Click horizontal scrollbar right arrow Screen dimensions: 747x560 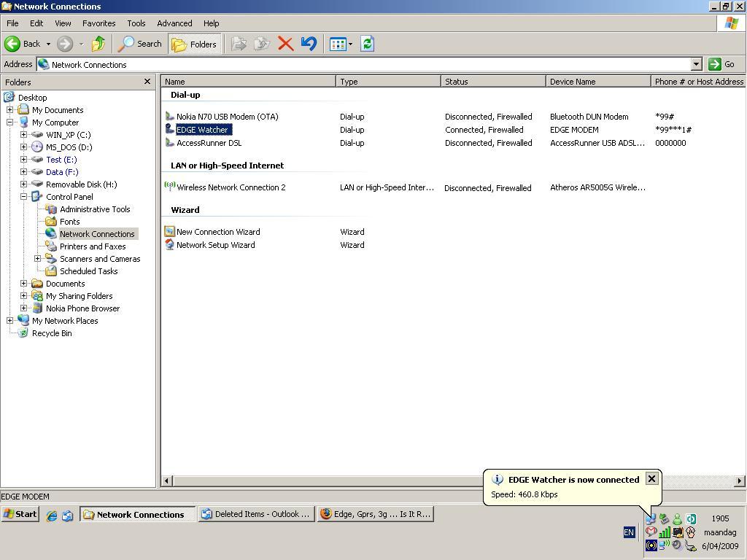click(740, 481)
